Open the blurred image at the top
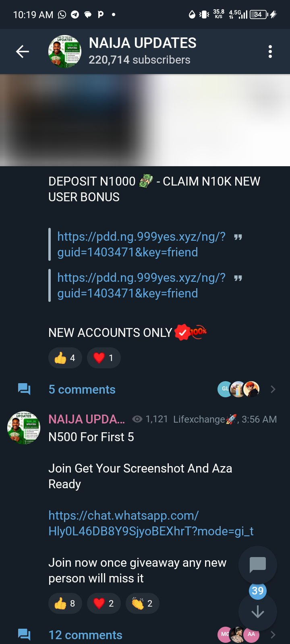The width and height of the screenshot is (290, 644). [145, 120]
